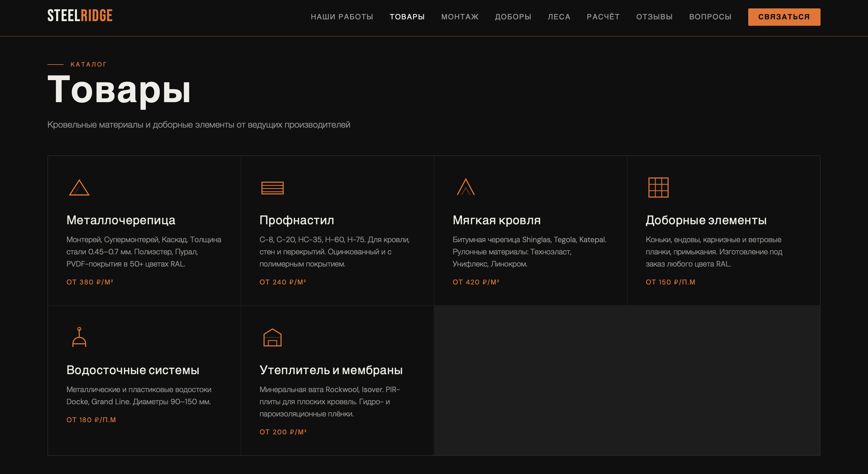Click the price От 150 ₽/п.м
Image resolution: width=868 pixels, height=474 pixels.
(670, 282)
